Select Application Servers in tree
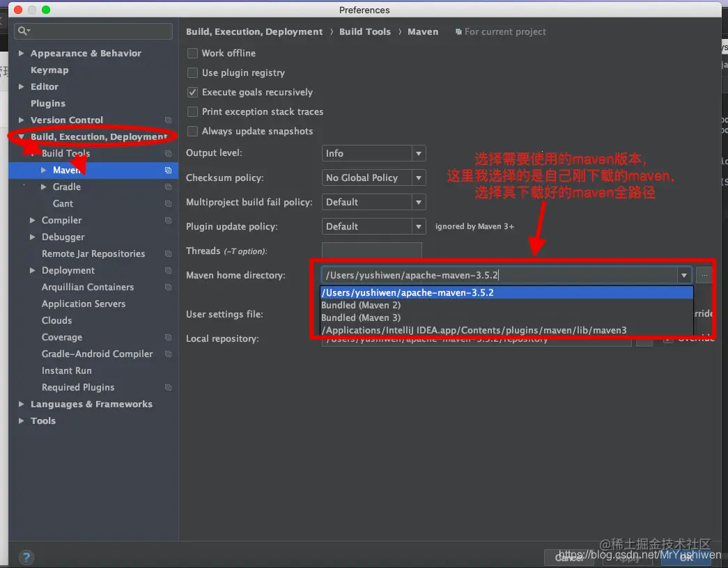 84,304
